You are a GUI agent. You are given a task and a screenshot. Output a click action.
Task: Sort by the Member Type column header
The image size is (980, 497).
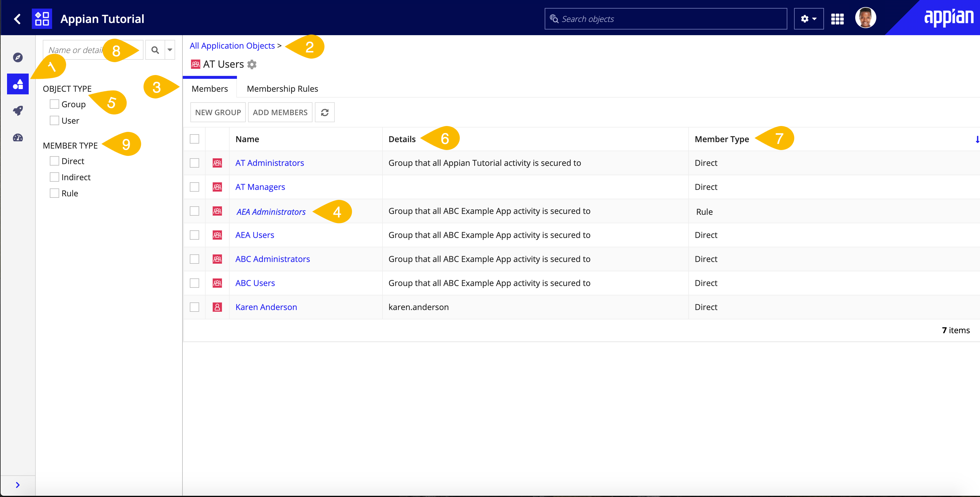(x=722, y=139)
